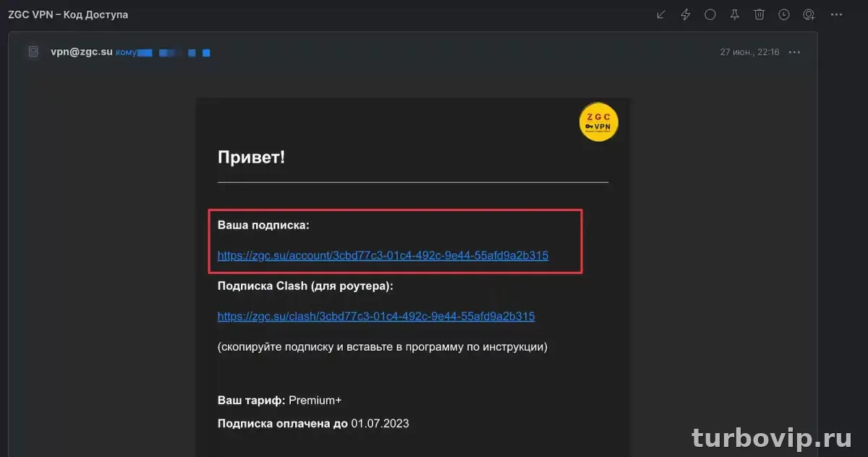Image resolution: width=868 pixels, height=457 pixels.
Task: Mark the message using the circle icon
Action: [710, 14]
